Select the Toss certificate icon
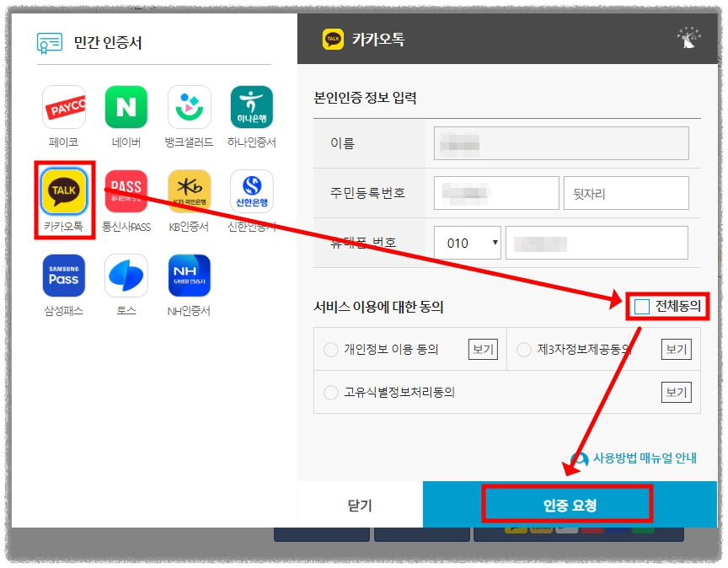 pyautogui.click(x=126, y=276)
